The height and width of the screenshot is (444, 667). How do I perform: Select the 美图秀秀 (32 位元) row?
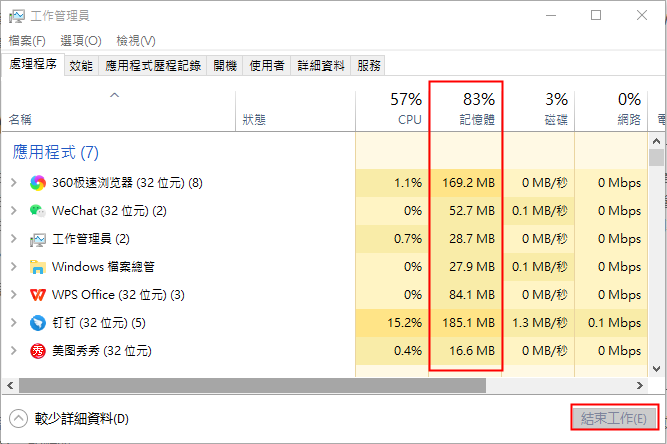(x=325, y=351)
